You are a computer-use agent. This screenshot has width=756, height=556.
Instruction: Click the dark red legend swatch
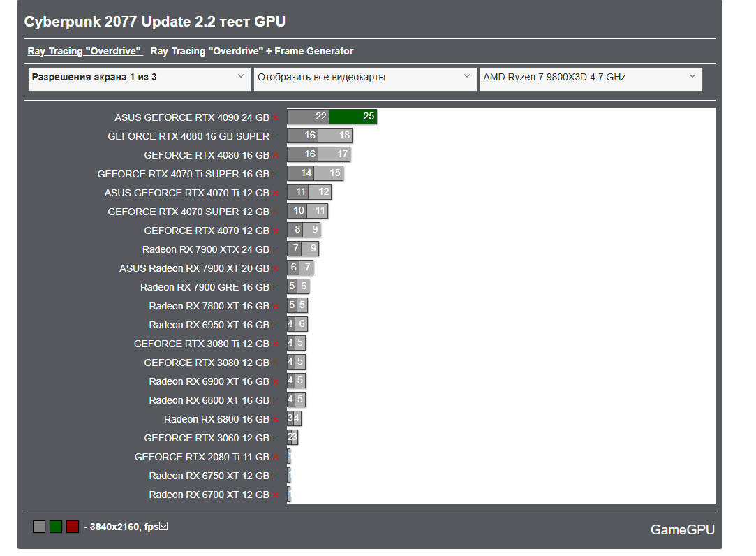pyautogui.click(x=73, y=527)
